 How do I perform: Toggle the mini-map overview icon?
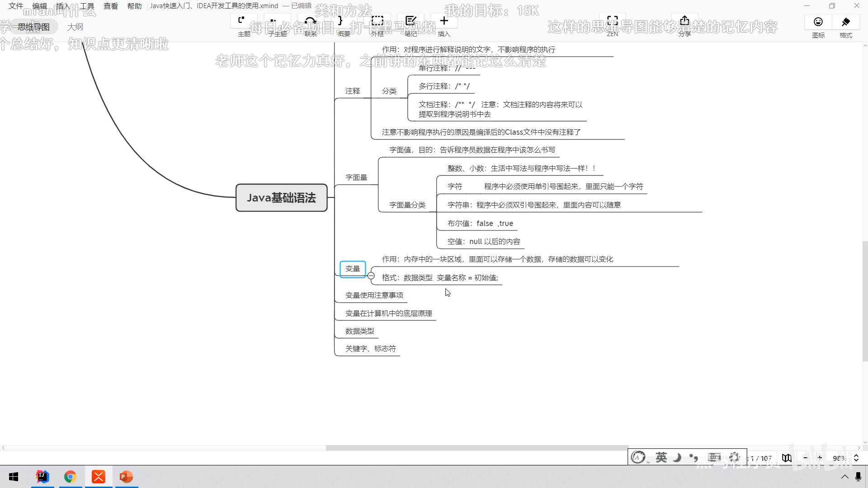tap(787, 458)
